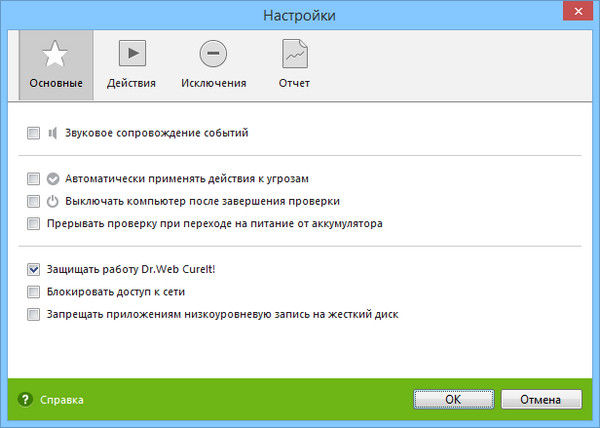Click the play icon for Действия

point(133,54)
